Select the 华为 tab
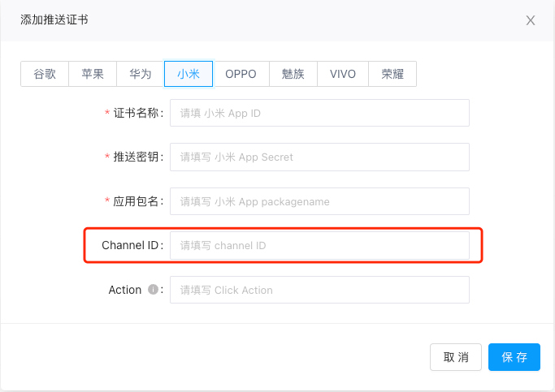 coord(141,74)
